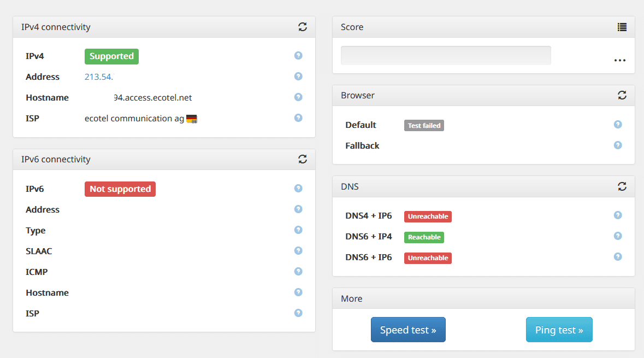
Task: Click the 213.54 IPv4 address link
Action: tap(98, 77)
